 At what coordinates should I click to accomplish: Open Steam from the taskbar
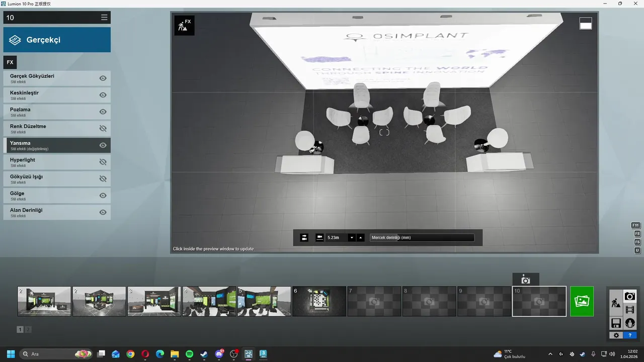204,354
